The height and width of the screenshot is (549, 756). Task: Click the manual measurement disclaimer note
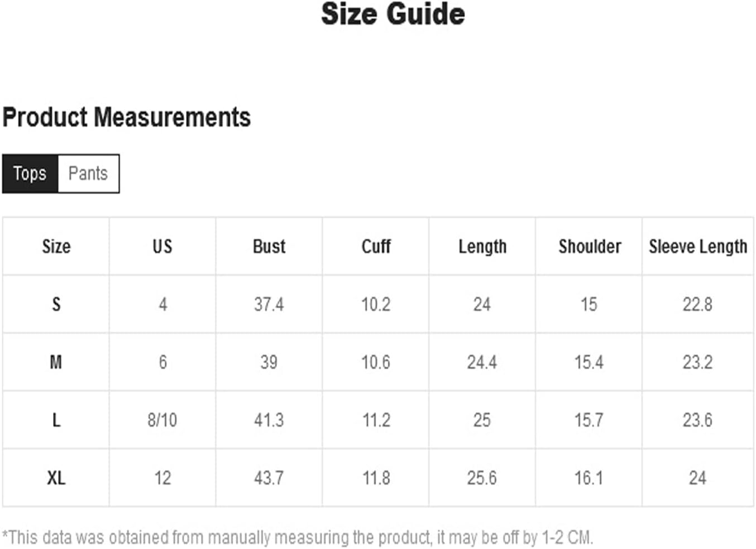pyautogui.click(x=298, y=537)
